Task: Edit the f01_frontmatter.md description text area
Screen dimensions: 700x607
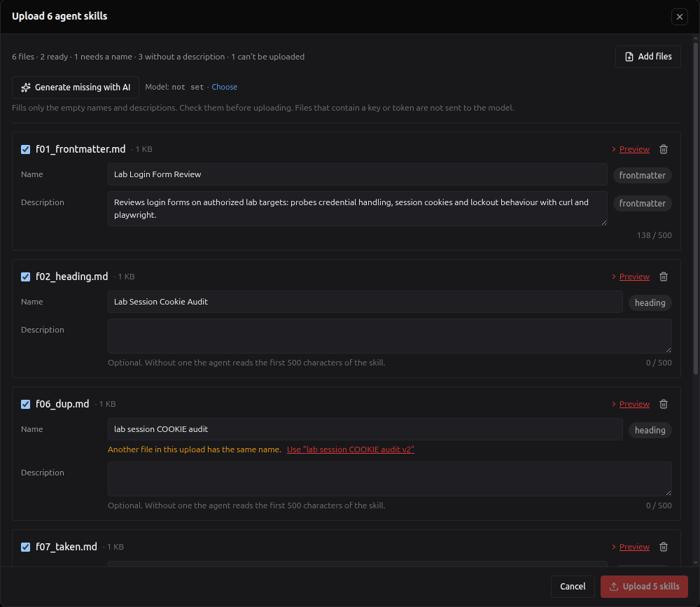Action: pos(357,209)
